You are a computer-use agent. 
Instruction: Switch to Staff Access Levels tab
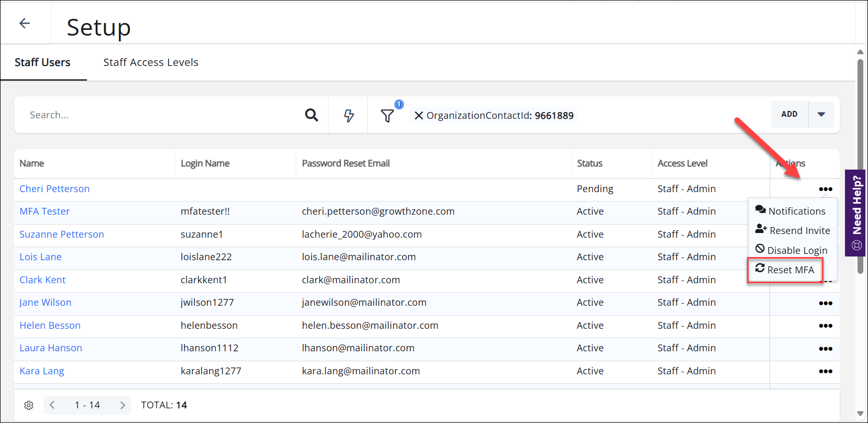[x=151, y=62]
